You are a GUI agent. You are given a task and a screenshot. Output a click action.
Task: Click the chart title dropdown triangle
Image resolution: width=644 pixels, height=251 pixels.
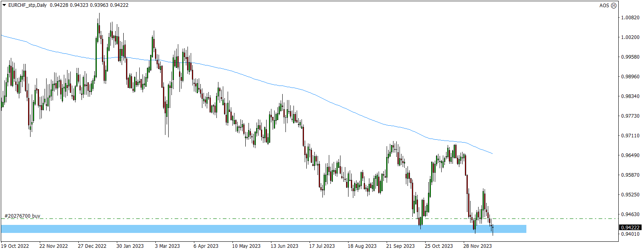pos(4,5)
